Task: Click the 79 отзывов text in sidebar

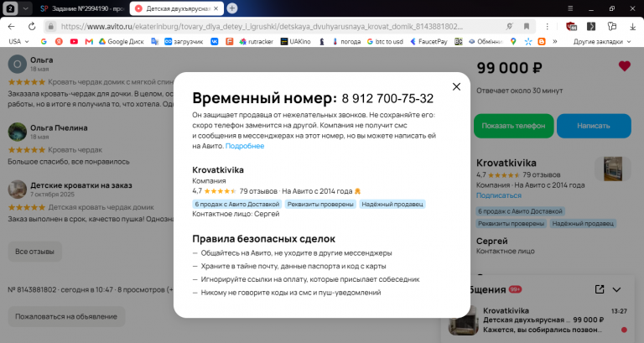Action: click(x=542, y=174)
